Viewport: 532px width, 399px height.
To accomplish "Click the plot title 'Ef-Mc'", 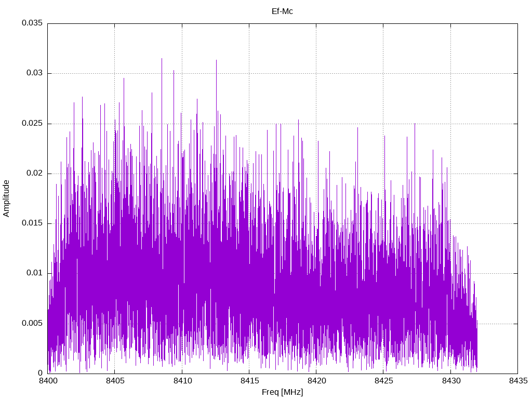I will 282,11.
